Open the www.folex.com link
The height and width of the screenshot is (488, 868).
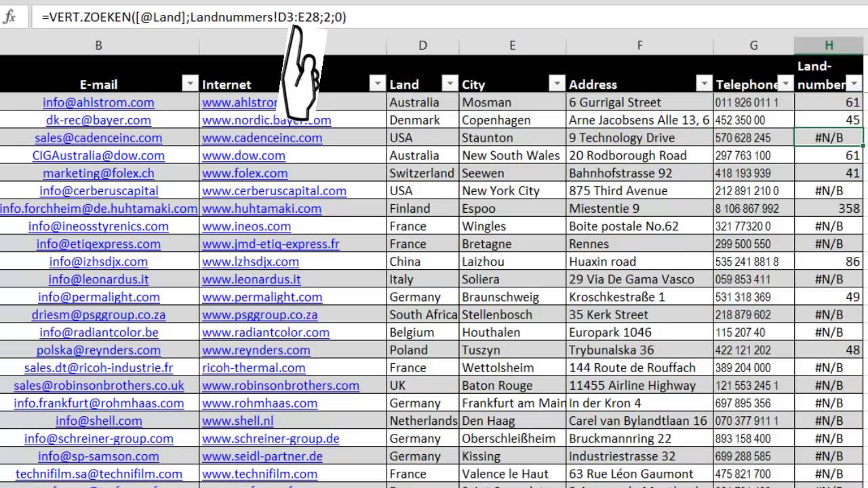[245, 173]
